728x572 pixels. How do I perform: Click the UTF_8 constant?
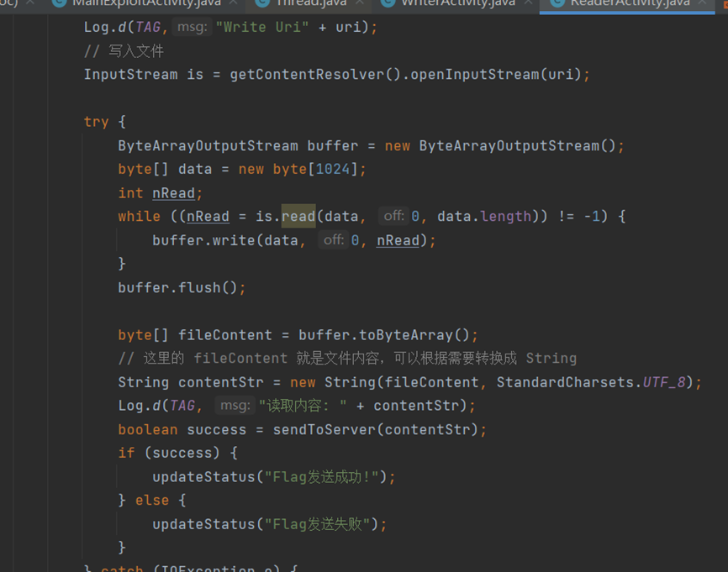point(665,382)
